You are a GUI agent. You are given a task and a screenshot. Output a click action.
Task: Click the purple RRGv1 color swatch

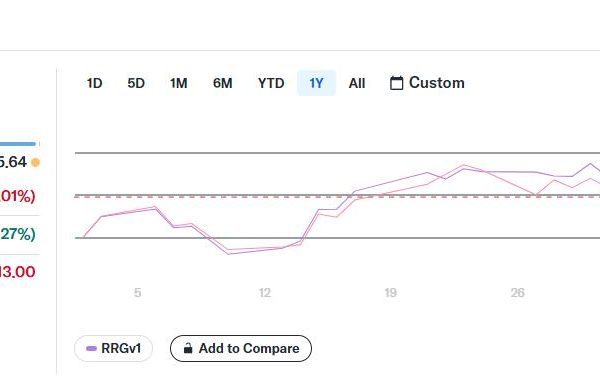(x=91, y=348)
